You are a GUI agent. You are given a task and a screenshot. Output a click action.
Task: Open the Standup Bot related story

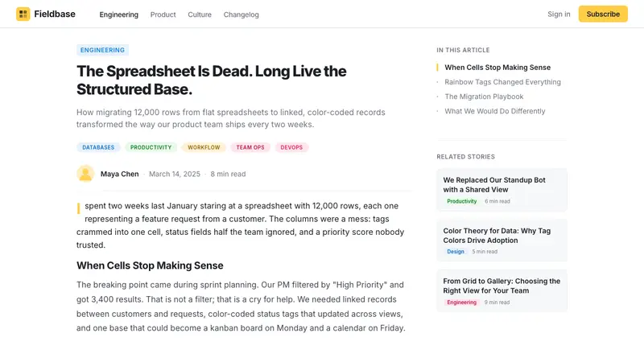[502, 190]
